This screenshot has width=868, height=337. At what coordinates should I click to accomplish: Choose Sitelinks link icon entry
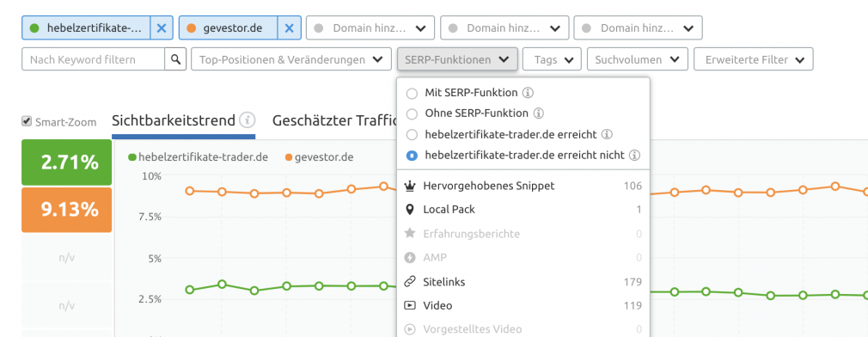tap(523, 282)
